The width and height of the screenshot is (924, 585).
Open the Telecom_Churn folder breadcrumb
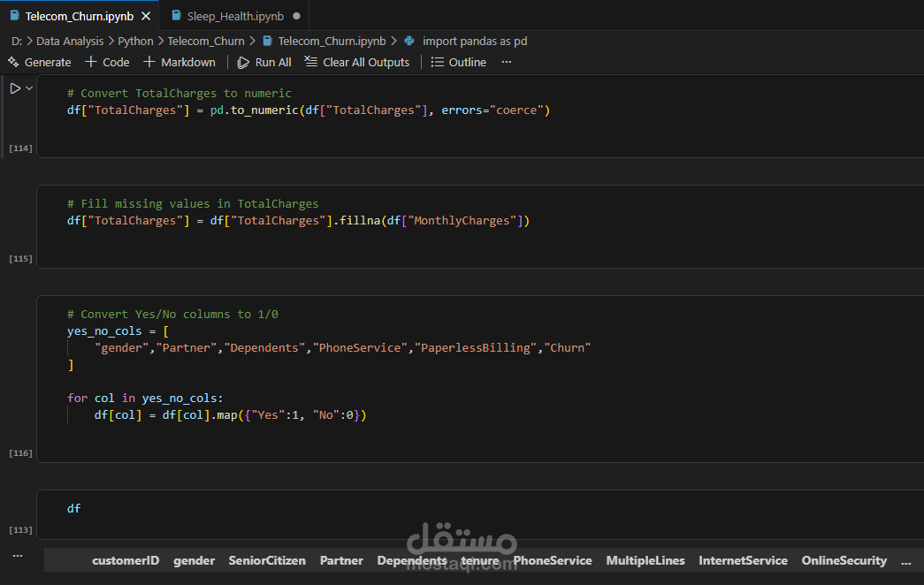coord(206,41)
